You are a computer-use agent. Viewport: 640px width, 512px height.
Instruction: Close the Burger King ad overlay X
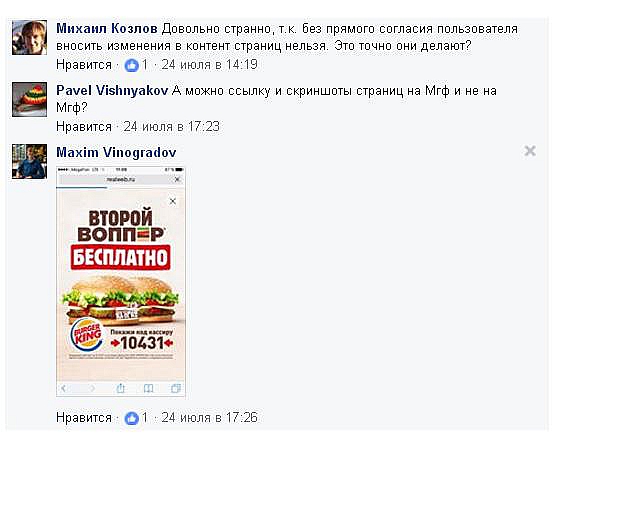pos(173,201)
